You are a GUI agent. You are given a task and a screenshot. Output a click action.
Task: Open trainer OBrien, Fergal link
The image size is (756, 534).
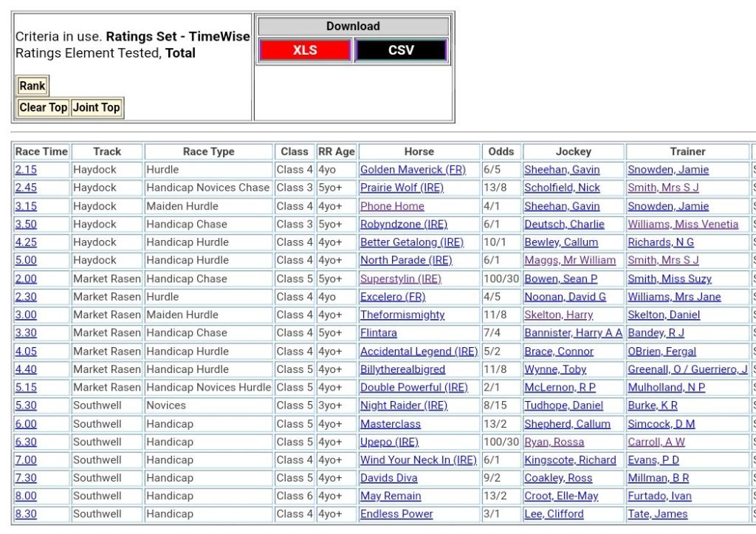coord(661,352)
